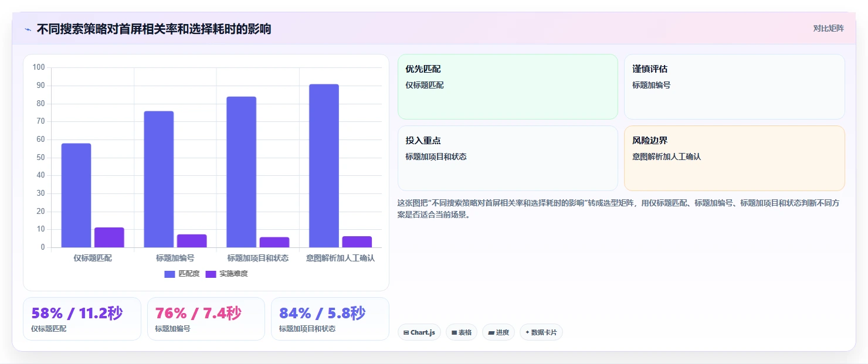This screenshot has width=868, height=364.
Task: Click the 对比矩阵 label in the header
Action: [828, 28]
